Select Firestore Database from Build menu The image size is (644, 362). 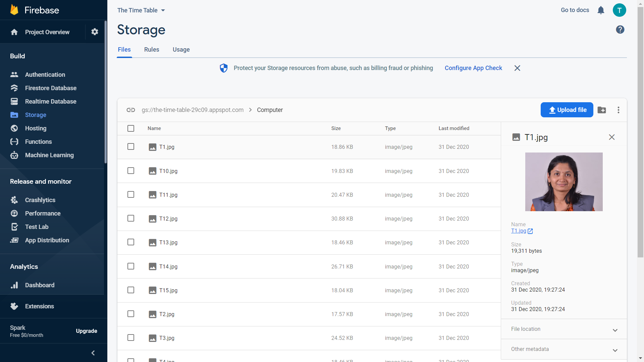point(51,88)
